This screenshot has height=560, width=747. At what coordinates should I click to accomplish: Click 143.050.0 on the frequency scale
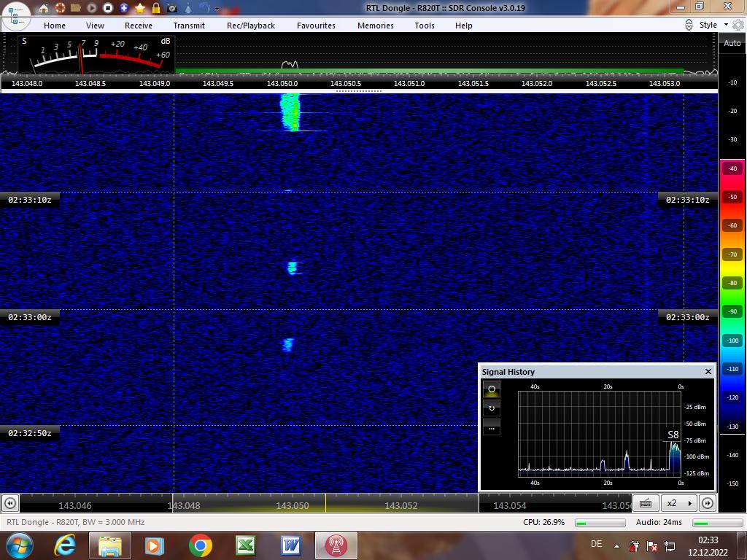tap(282, 83)
